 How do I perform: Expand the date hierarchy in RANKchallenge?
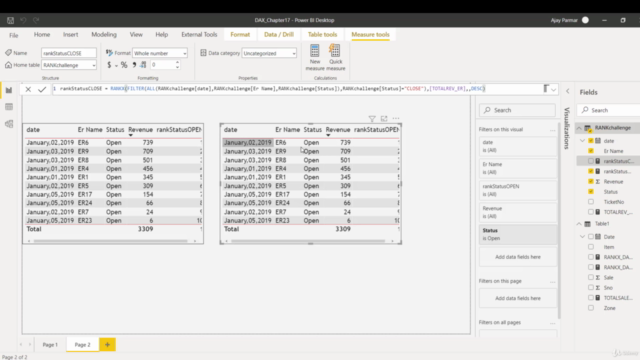click(582, 141)
